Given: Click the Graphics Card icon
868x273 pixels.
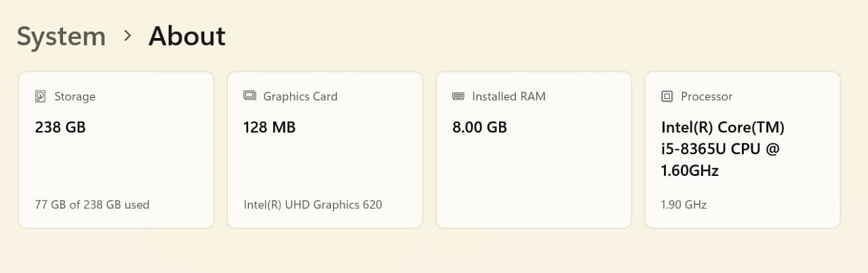Looking at the screenshot, I should point(250,96).
